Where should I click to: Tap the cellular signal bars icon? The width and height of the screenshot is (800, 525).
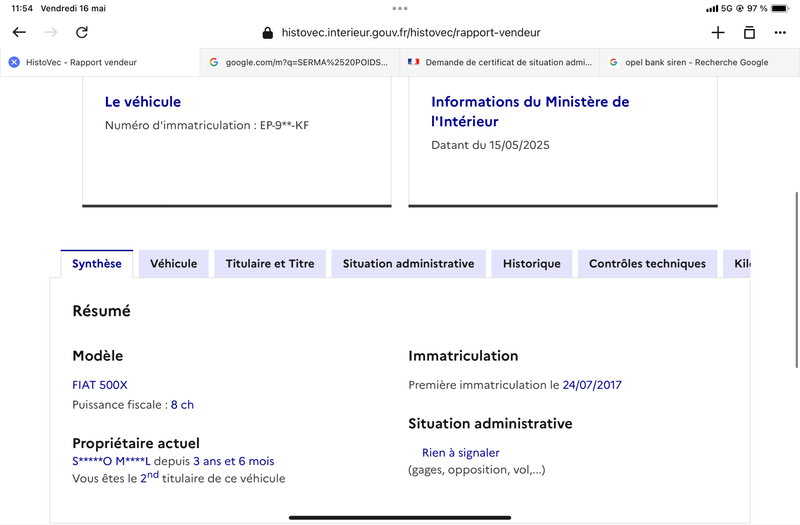pyautogui.click(x=712, y=9)
